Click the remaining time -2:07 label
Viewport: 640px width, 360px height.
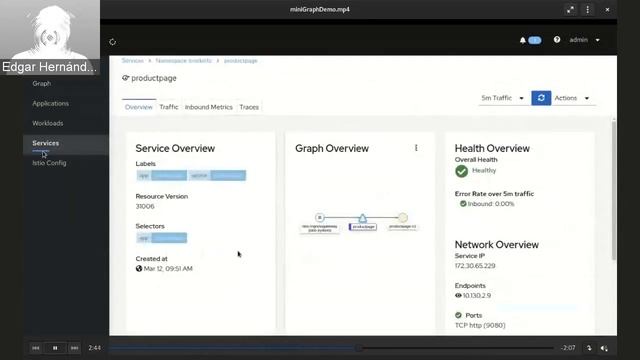click(x=568, y=348)
